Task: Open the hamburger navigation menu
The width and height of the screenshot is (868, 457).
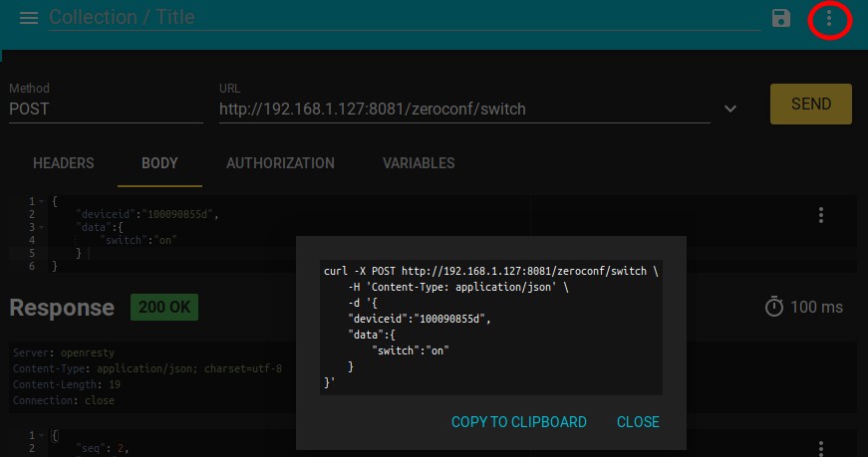Action: coord(29,18)
